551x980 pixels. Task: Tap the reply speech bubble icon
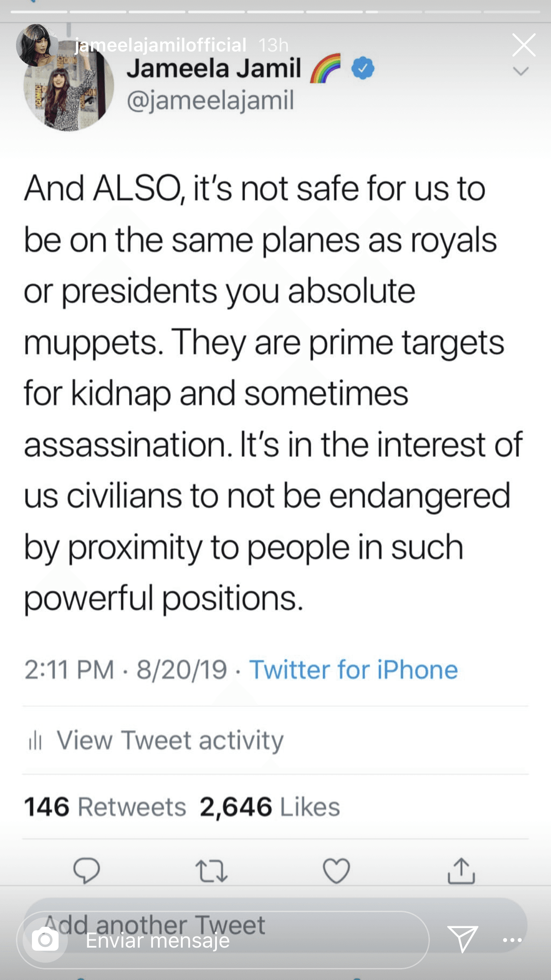point(87,870)
